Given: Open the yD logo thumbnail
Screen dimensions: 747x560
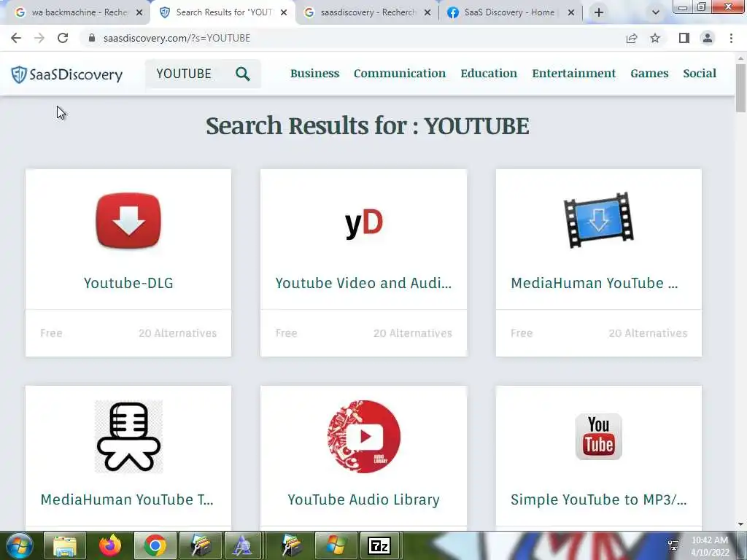Looking at the screenshot, I should [363, 223].
